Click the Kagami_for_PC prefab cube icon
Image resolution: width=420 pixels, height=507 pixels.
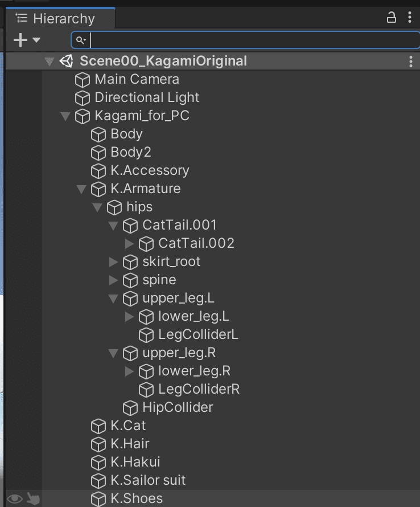(83, 116)
